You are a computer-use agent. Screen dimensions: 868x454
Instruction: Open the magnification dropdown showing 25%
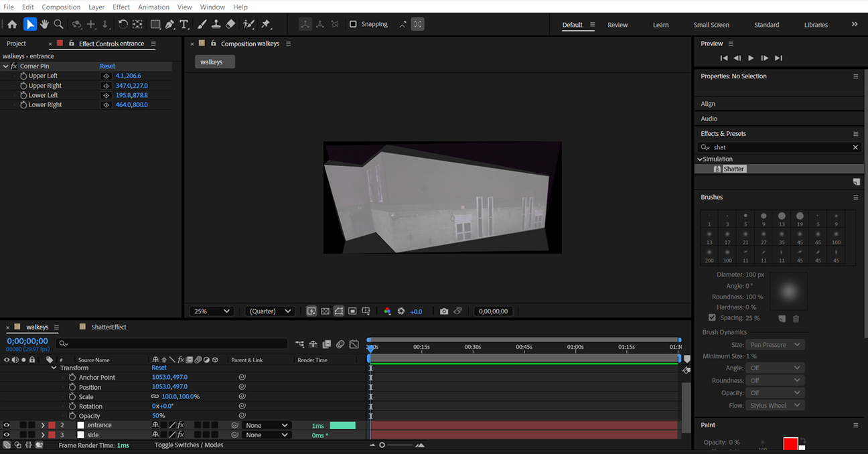[211, 311]
